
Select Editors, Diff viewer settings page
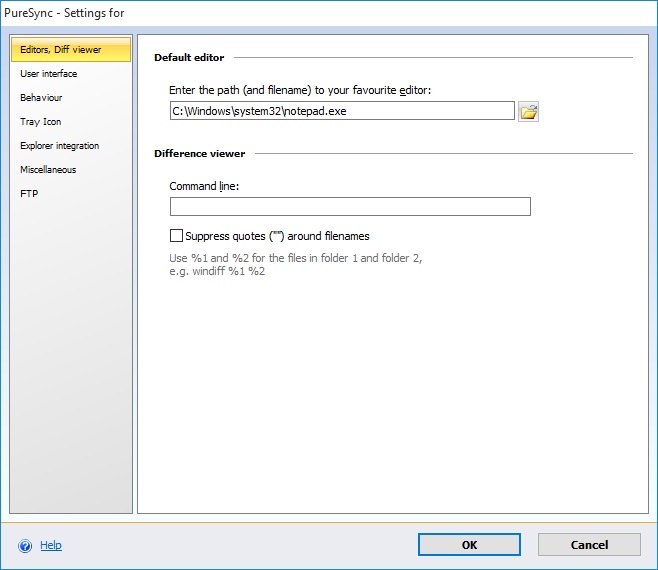click(x=71, y=50)
